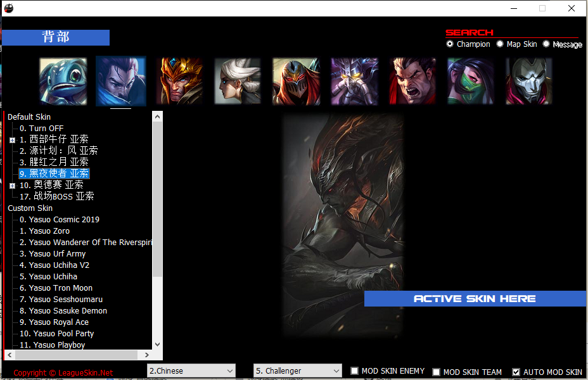Select the 0. Turn OFF skin entry
This screenshot has height=380, width=588.
pyautogui.click(x=41, y=128)
